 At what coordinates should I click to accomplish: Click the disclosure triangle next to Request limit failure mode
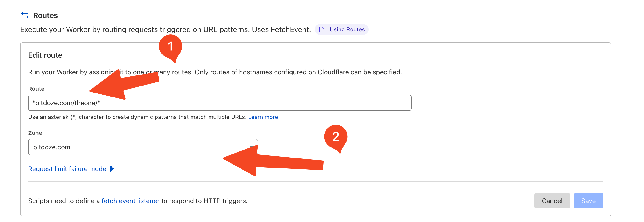112,169
